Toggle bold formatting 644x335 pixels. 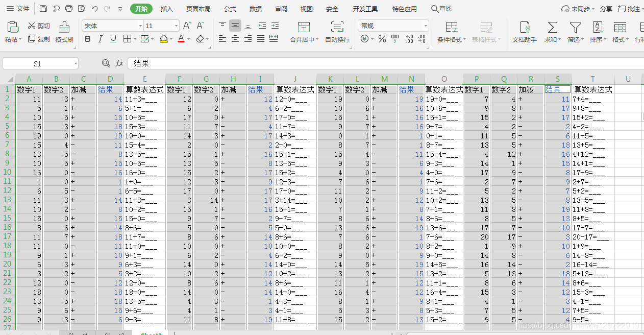(88, 39)
